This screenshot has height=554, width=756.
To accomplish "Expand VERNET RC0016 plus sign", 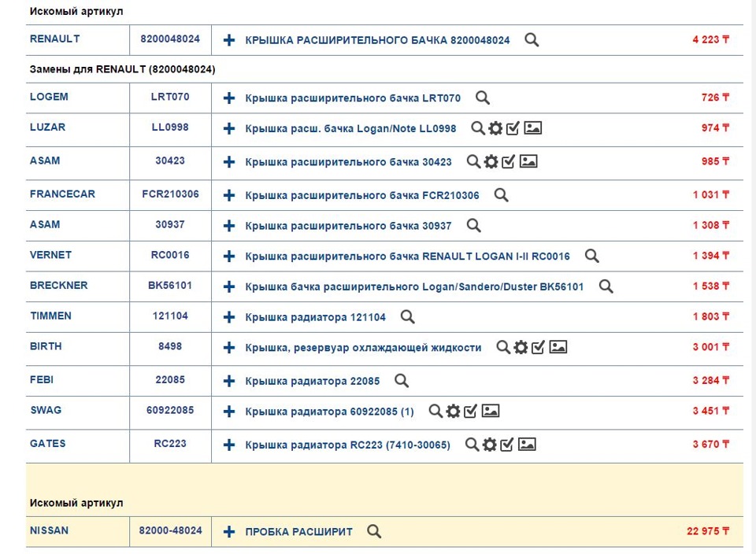I will coord(229,257).
